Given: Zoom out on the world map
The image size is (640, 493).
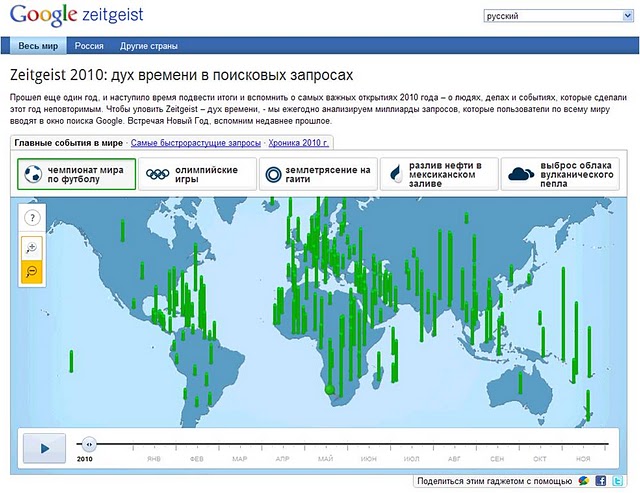Looking at the screenshot, I should [x=32, y=272].
